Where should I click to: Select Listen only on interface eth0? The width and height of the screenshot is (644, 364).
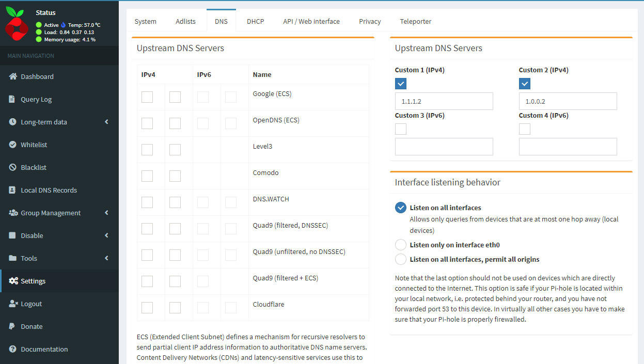(401, 245)
